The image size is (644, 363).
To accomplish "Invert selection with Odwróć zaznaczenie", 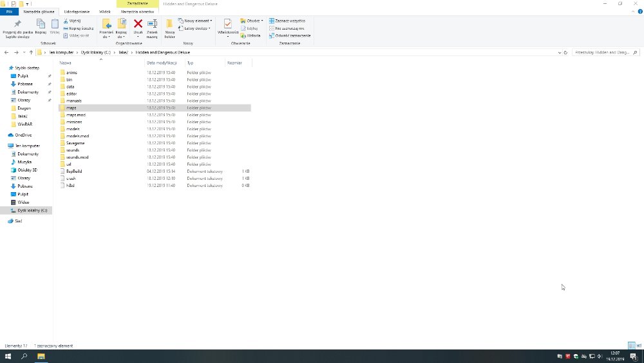I will coord(292,35).
